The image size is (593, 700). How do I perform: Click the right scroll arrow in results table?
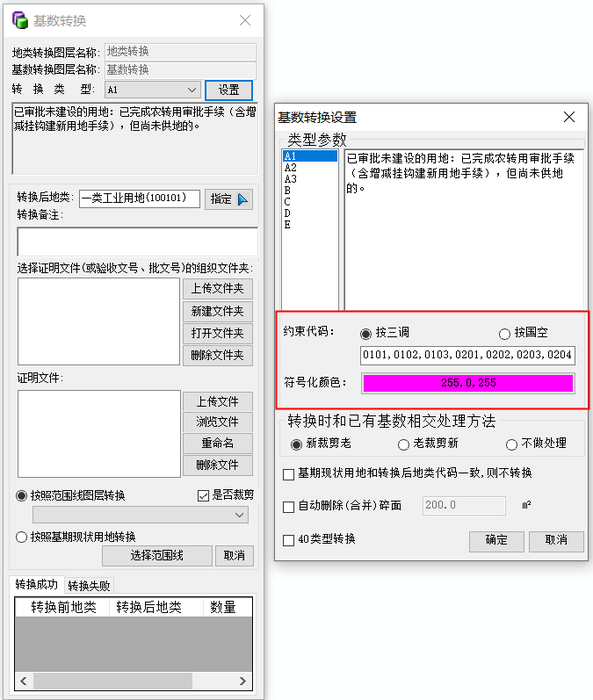pos(242,681)
